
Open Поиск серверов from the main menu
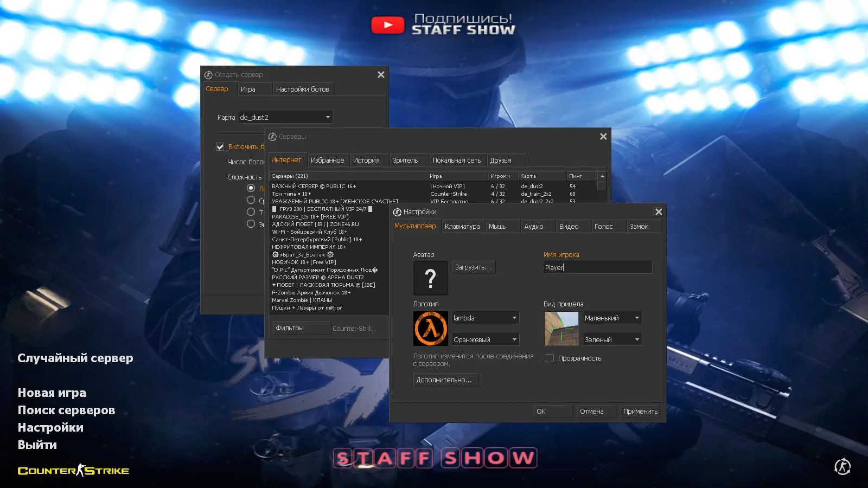tap(66, 410)
